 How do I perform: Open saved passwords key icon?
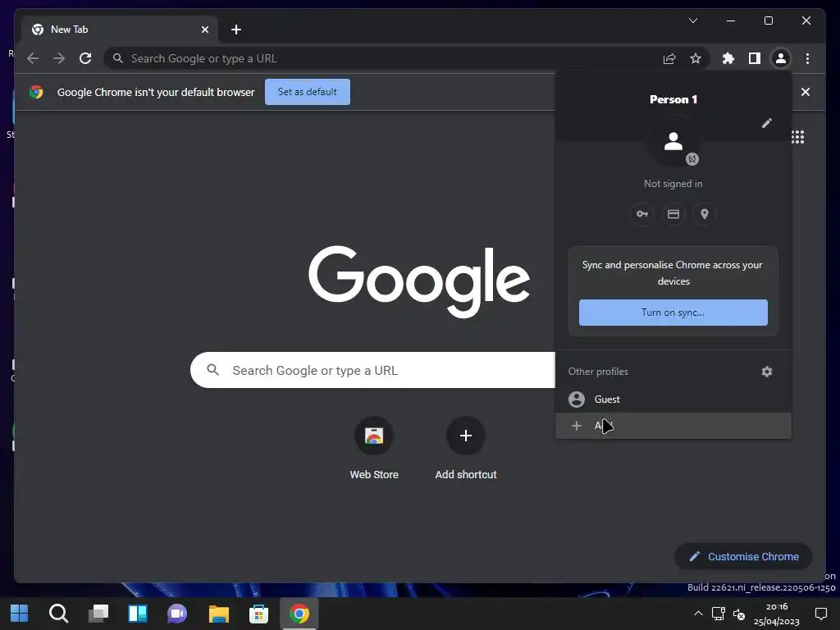pos(641,214)
